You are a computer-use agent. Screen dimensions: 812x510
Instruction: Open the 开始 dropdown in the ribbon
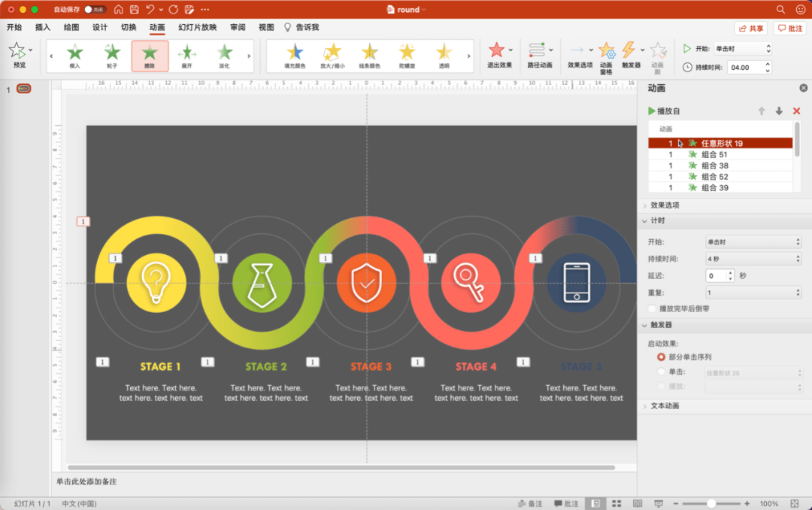pos(743,49)
